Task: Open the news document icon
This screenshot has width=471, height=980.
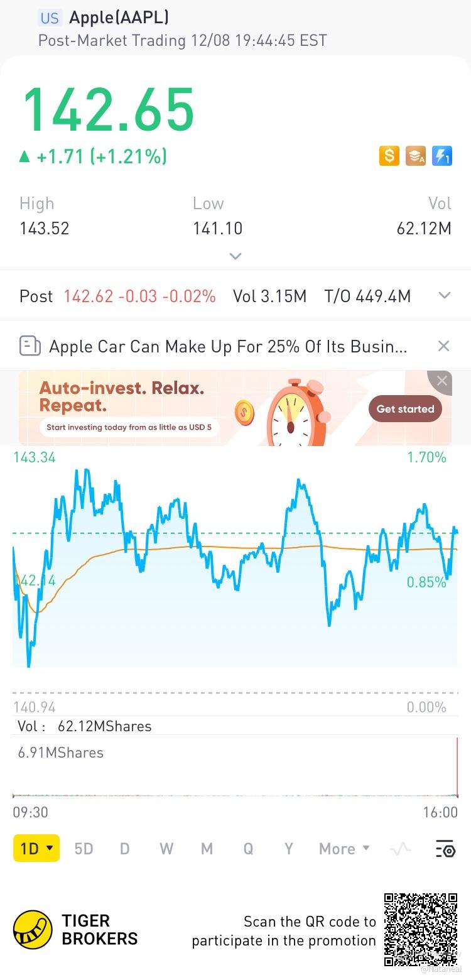Action: (30, 346)
